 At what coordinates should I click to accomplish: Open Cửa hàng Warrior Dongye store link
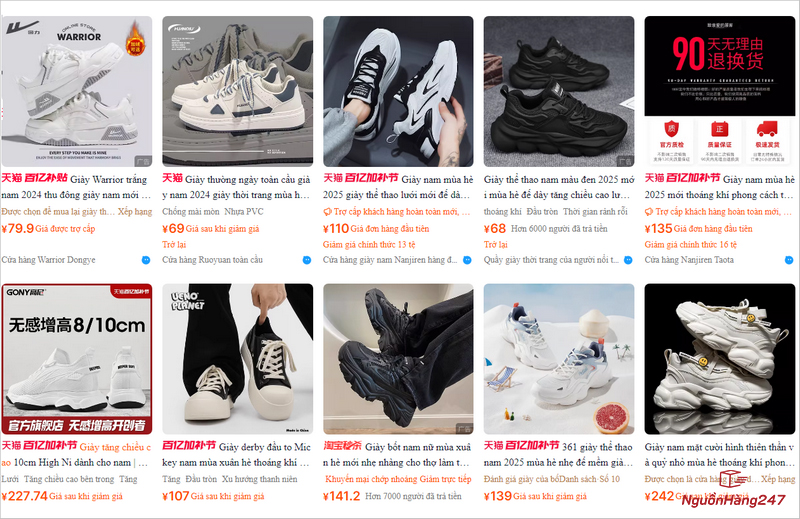(x=48, y=260)
